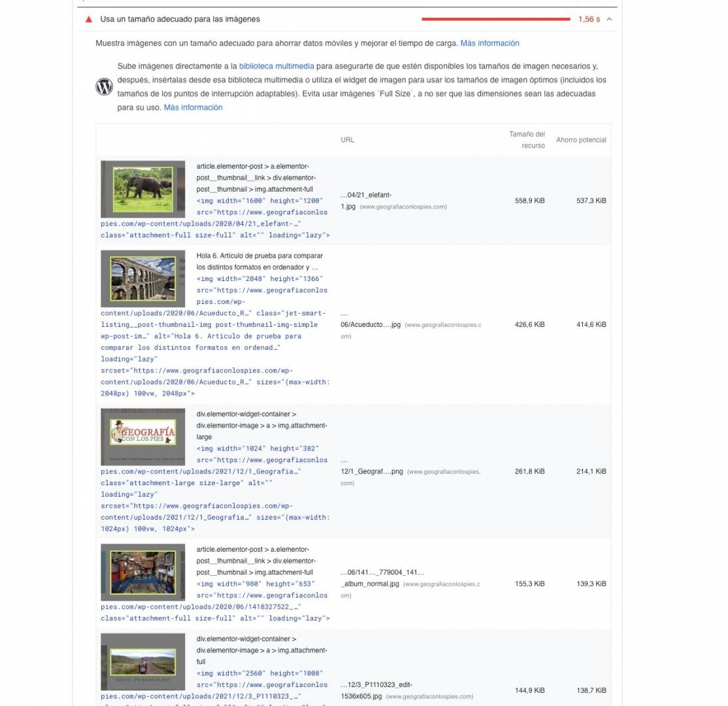Click the '…04/21_elefant-1.jpg' URL
This screenshot has height=706, width=728.
[366, 201]
